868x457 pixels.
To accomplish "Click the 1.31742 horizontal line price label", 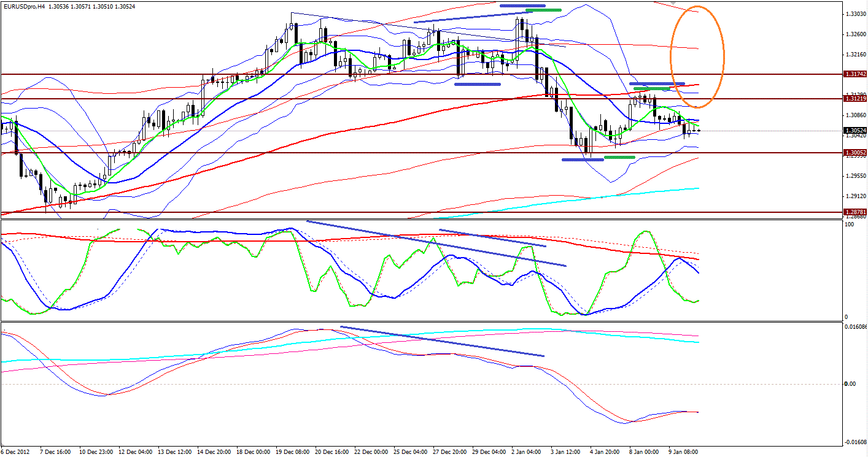I will 855,74.
